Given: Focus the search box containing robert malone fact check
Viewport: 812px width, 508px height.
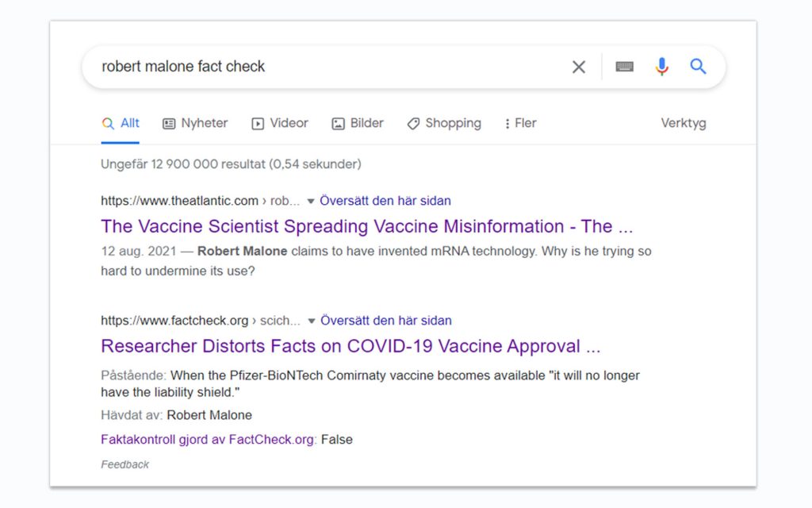Looking at the screenshot, I should [325, 67].
